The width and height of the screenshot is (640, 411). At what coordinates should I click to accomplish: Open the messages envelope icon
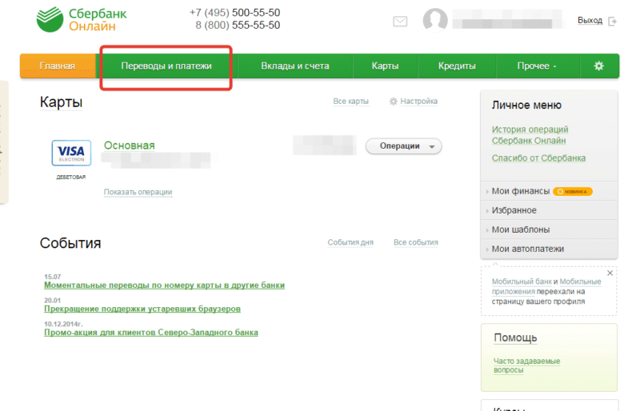(x=400, y=21)
